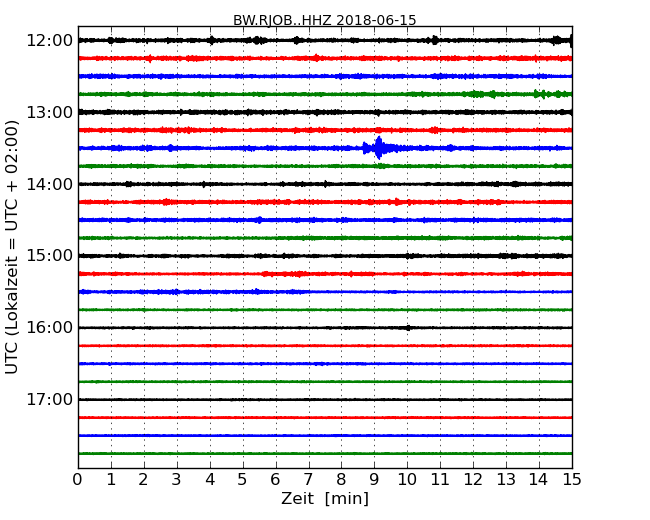The width and height of the screenshot is (650, 520).
Task: Click the x-axis tick label 1
Action: [111, 480]
